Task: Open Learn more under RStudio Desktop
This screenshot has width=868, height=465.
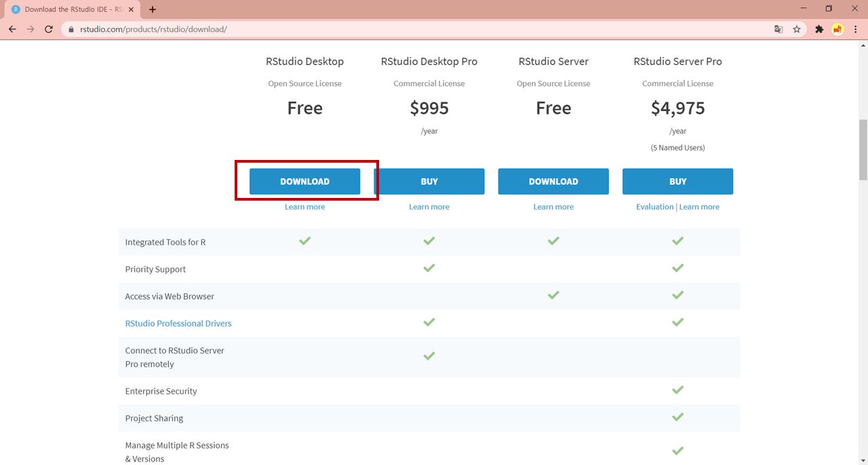Action: click(304, 207)
